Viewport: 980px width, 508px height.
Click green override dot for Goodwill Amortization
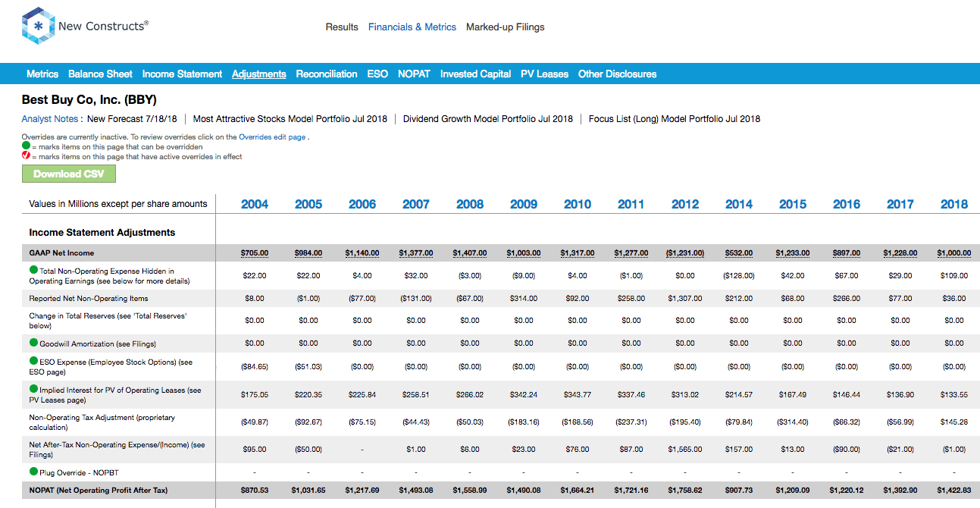33,343
